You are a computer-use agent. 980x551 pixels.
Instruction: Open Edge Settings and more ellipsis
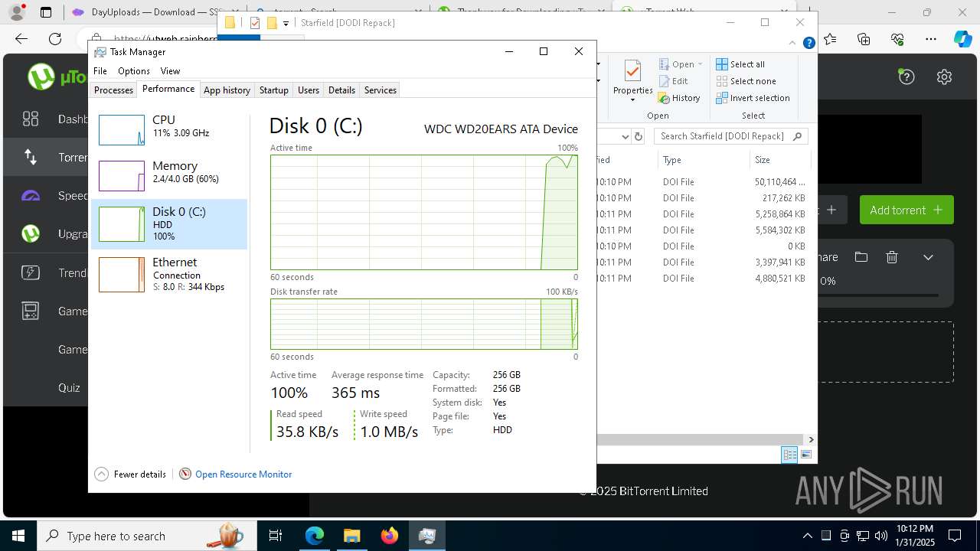[x=931, y=38]
